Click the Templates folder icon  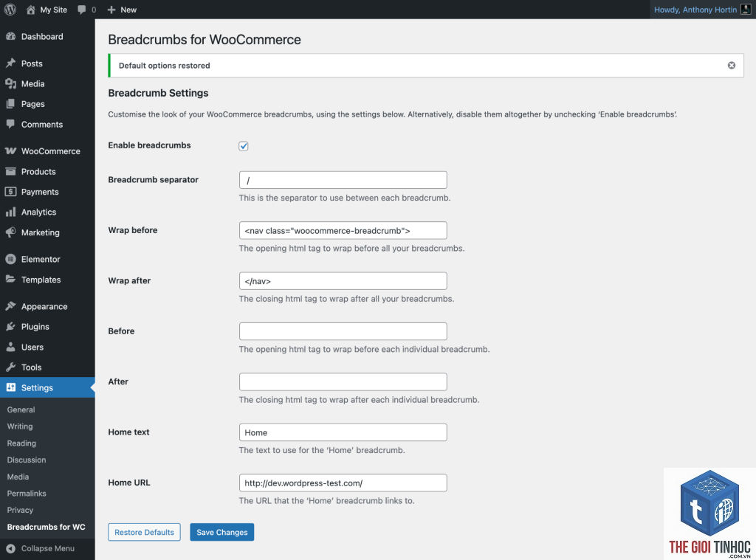(x=10, y=279)
